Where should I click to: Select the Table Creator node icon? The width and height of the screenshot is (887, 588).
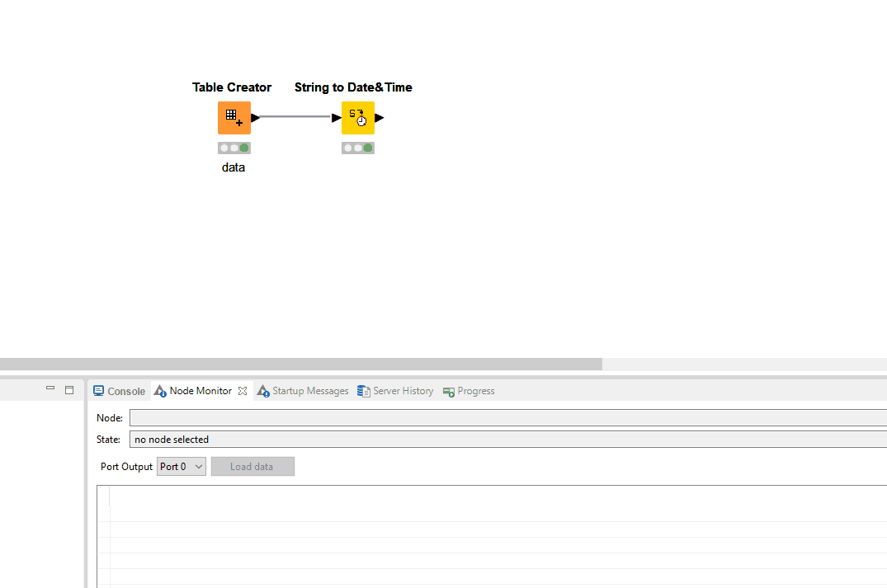(x=234, y=118)
